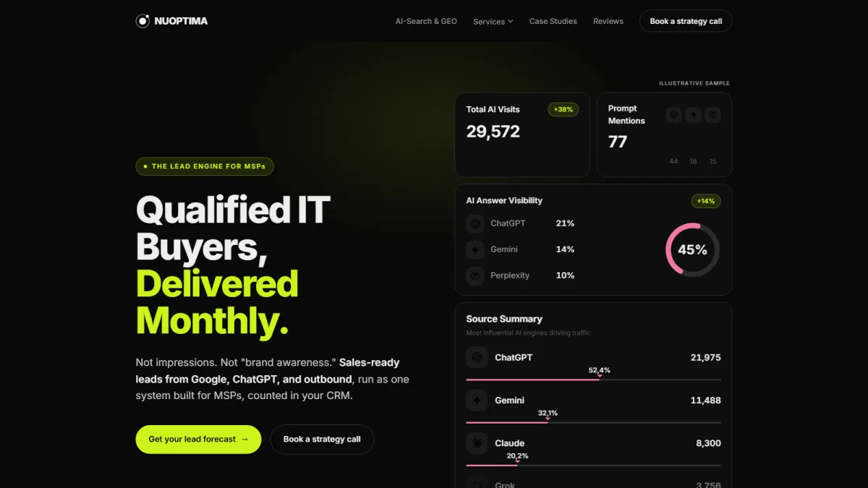The height and width of the screenshot is (488, 868).
Task: Click the Prompt Mentions value 77
Action: point(618,142)
